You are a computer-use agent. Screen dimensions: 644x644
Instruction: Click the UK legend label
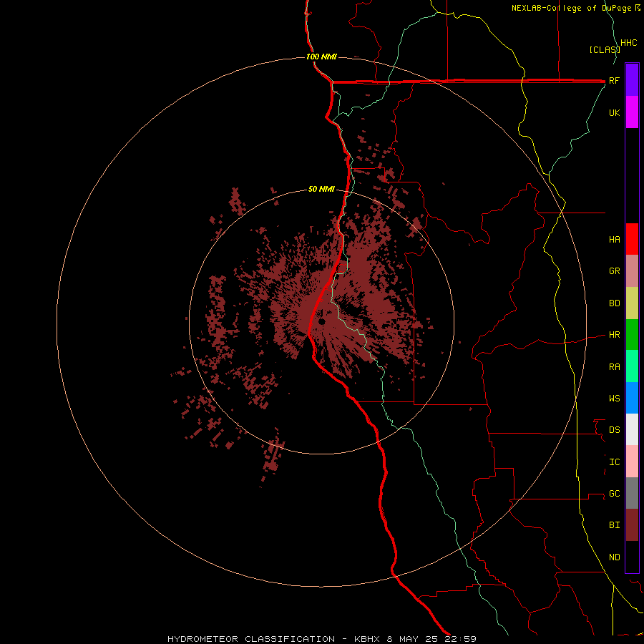coord(614,112)
